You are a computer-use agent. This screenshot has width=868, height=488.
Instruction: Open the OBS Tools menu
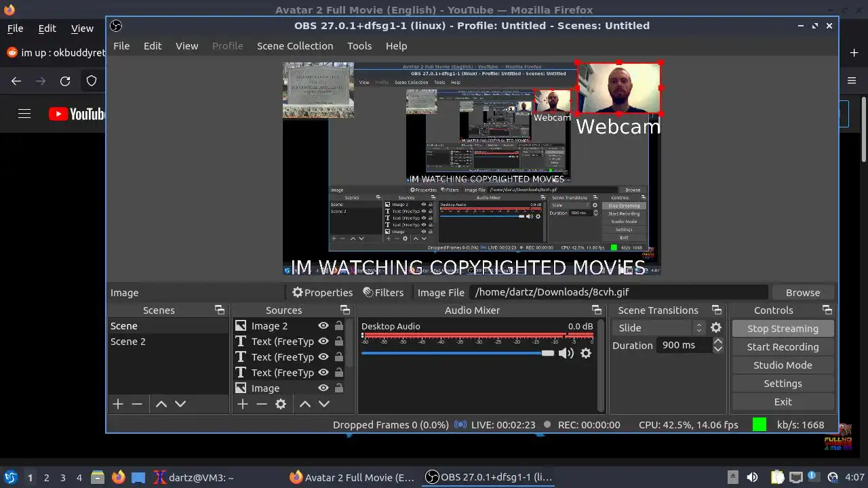pos(359,46)
